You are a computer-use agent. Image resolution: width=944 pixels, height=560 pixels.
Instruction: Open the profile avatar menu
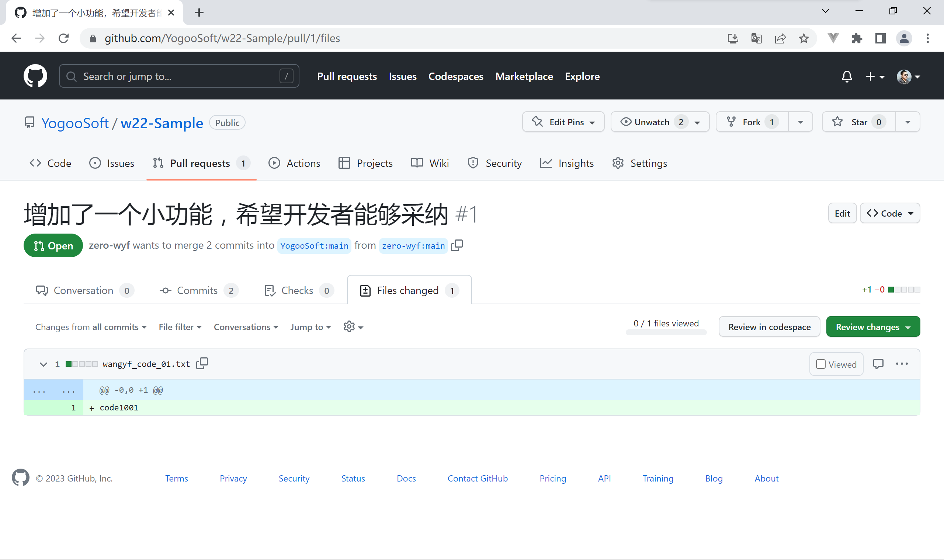(905, 77)
